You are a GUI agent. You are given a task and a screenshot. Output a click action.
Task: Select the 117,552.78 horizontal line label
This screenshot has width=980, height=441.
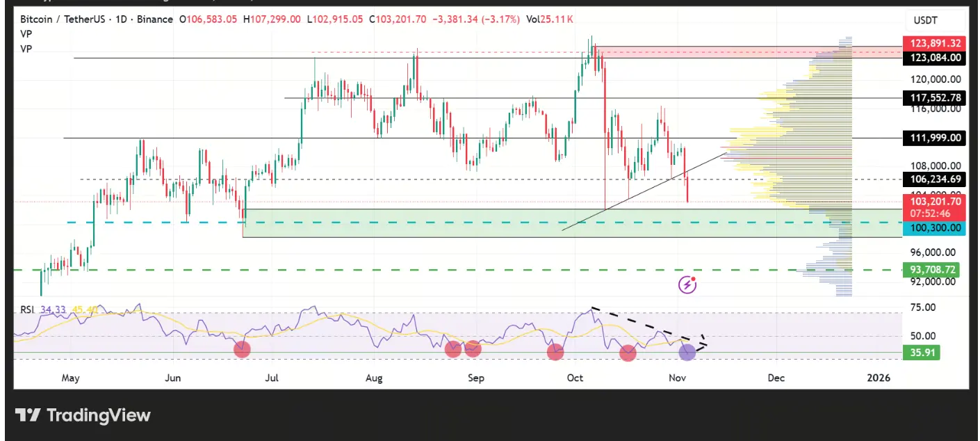[931, 98]
